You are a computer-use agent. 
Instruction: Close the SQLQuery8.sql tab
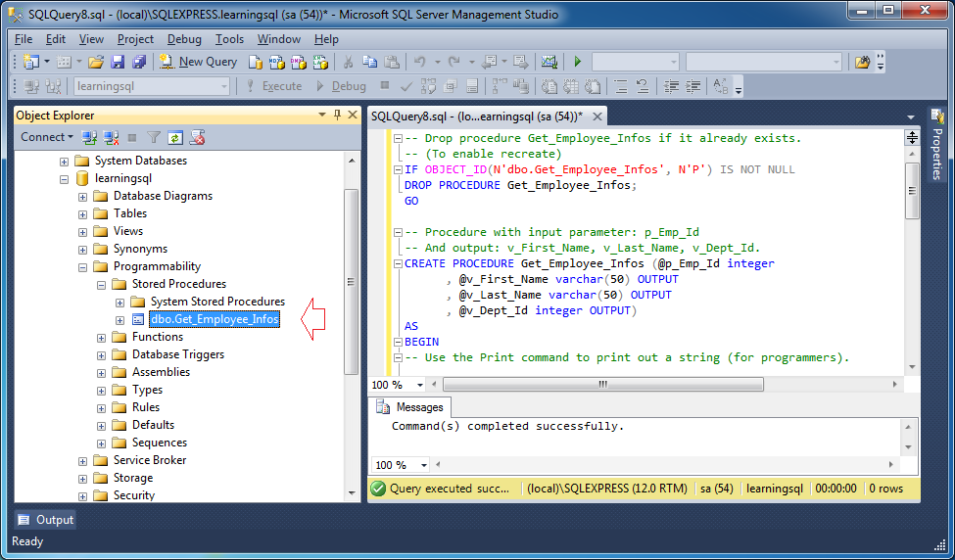point(597,117)
